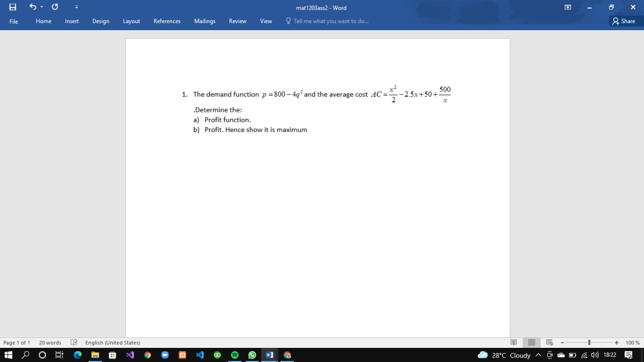
Task: Click 'b) Profit. Hence show it is maximum'
Action: pos(250,130)
